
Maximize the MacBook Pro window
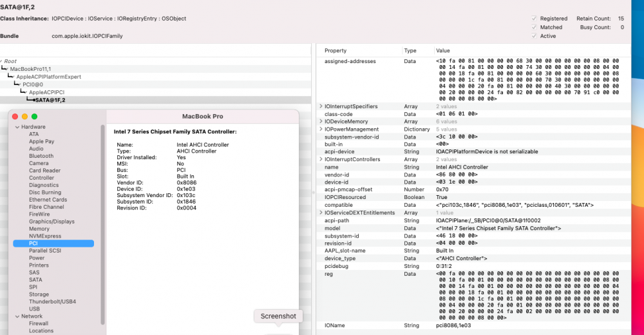(35, 117)
